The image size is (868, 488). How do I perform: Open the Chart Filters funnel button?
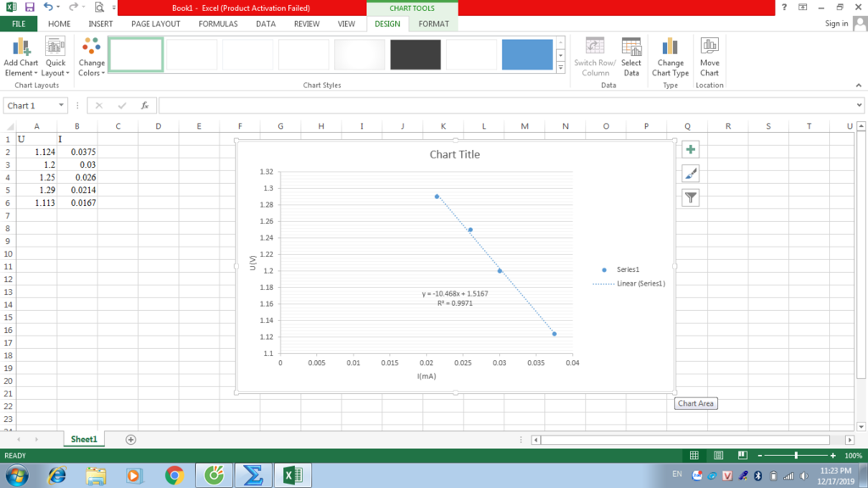pyautogui.click(x=690, y=197)
